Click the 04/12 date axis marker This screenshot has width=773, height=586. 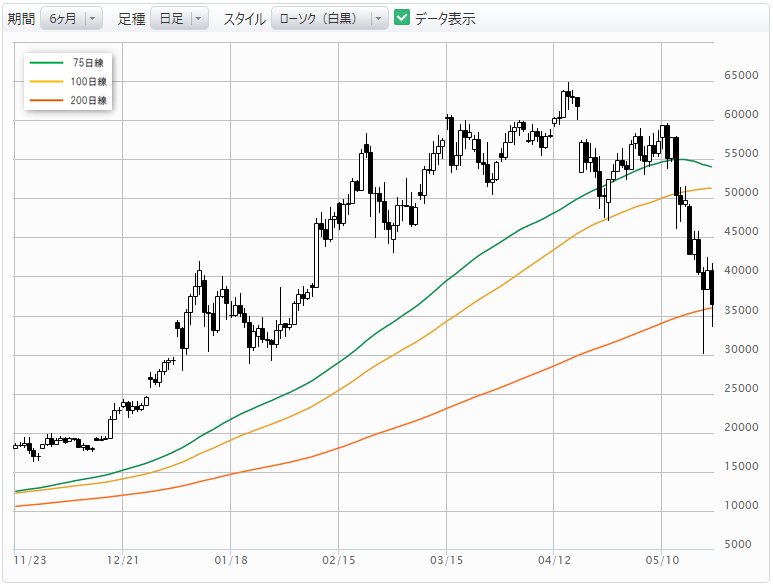554,560
